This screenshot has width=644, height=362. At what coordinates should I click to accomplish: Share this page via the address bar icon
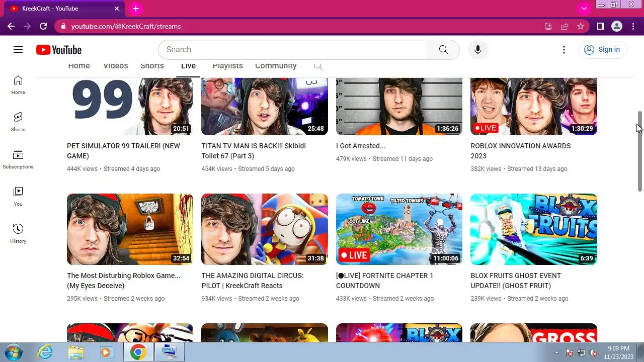pyautogui.click(x=565, y=26)
